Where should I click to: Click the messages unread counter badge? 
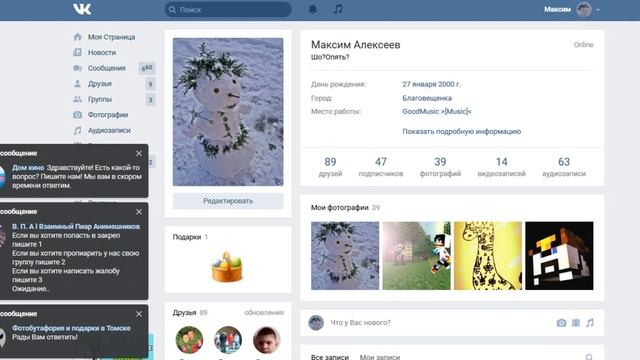coord(147,68)
